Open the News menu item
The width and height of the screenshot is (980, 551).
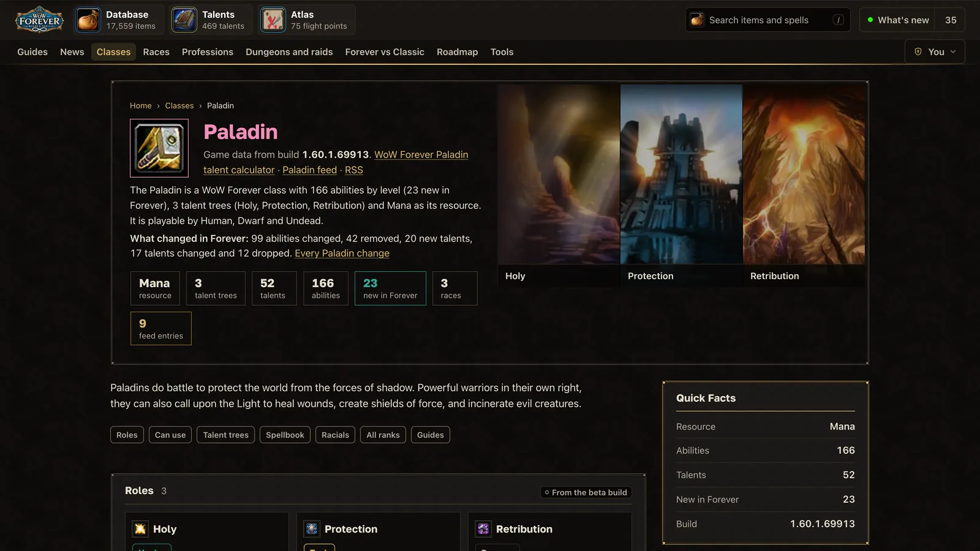coord(72,52)
